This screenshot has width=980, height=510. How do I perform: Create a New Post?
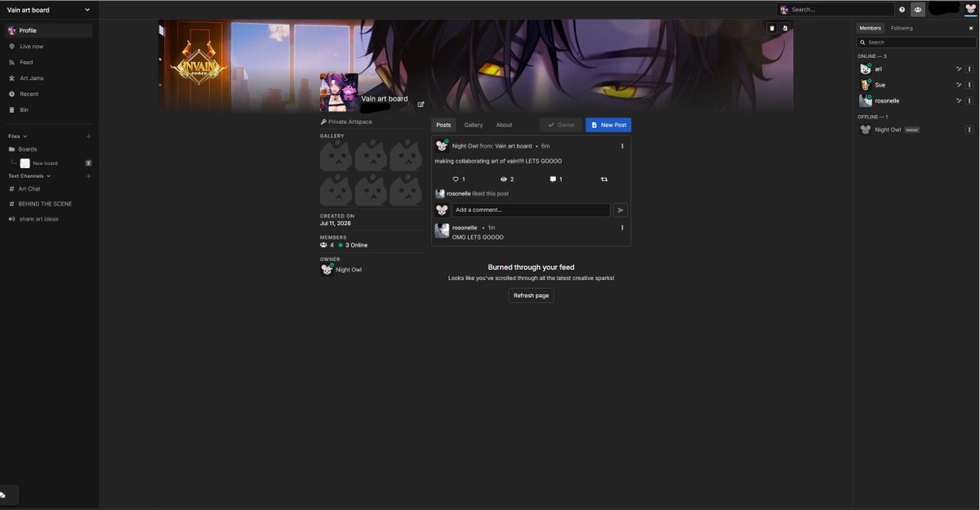pos(608,125)
